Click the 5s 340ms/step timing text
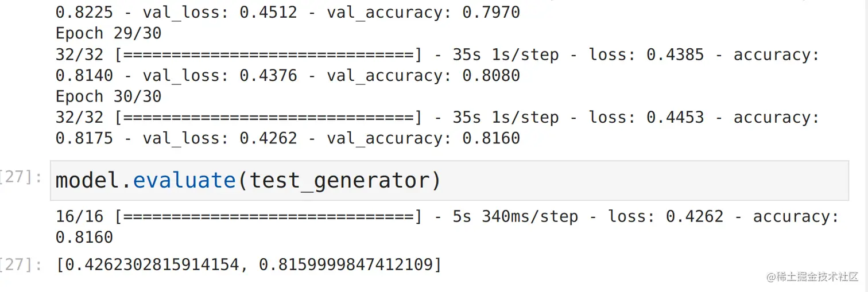This screenshot has width=868, height=292. click(x=516, y=217)
